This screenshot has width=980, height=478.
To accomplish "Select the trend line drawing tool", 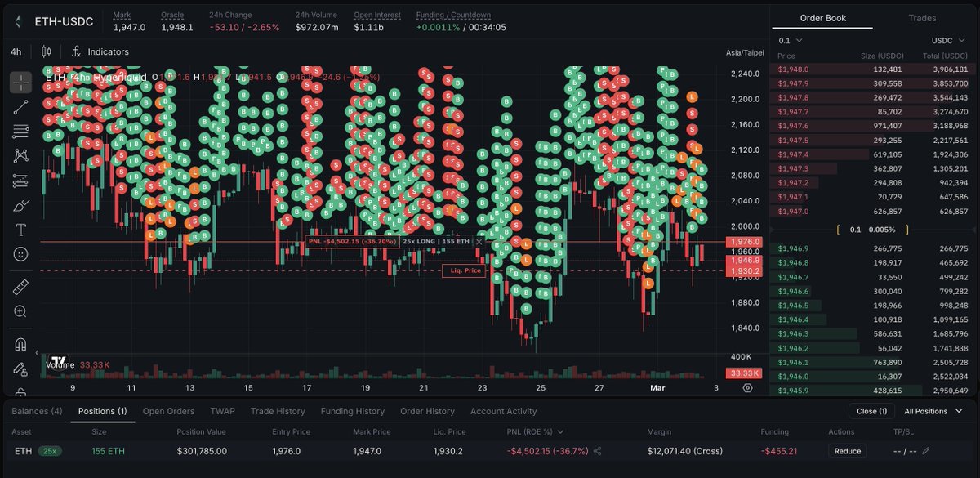I will point(20,106).
